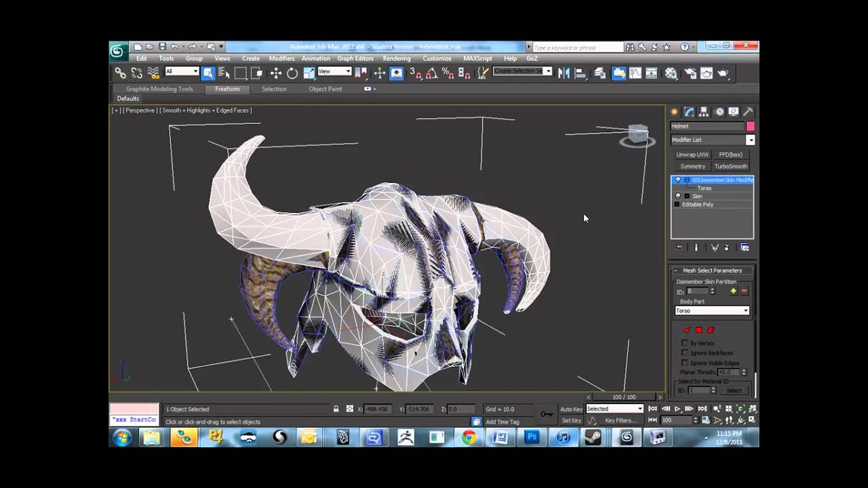Open the Hierarchy command panel
Screen dimensions: 868x488
[704, 112]
